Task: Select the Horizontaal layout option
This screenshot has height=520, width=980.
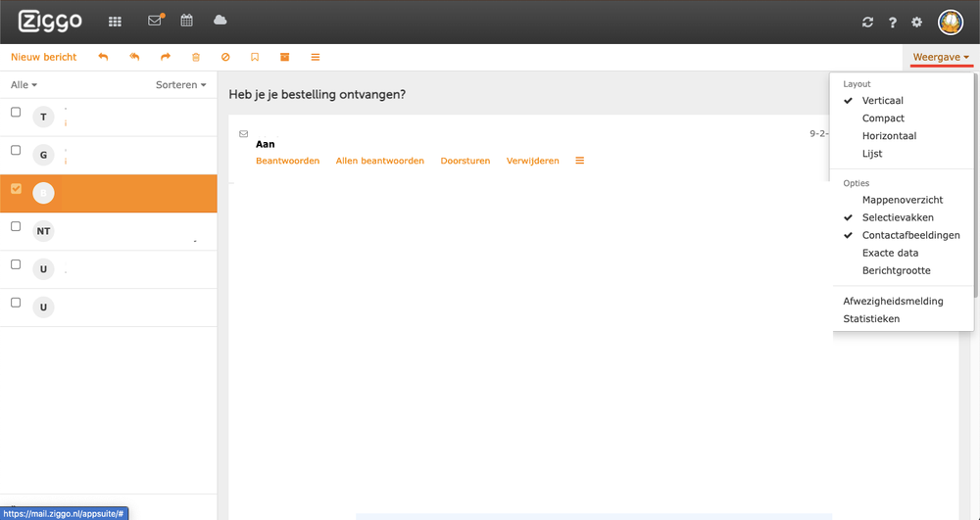Action: coord(890,135)
